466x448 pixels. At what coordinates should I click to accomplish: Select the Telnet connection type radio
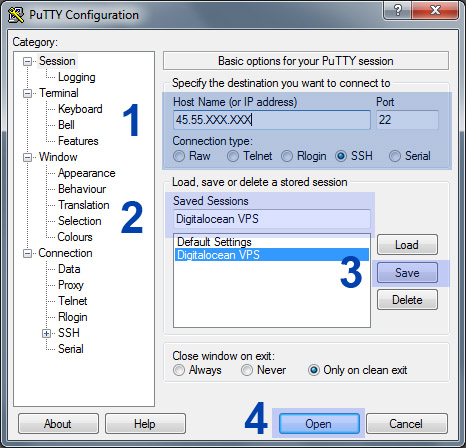pyautogui.click(x=233, y=156)
